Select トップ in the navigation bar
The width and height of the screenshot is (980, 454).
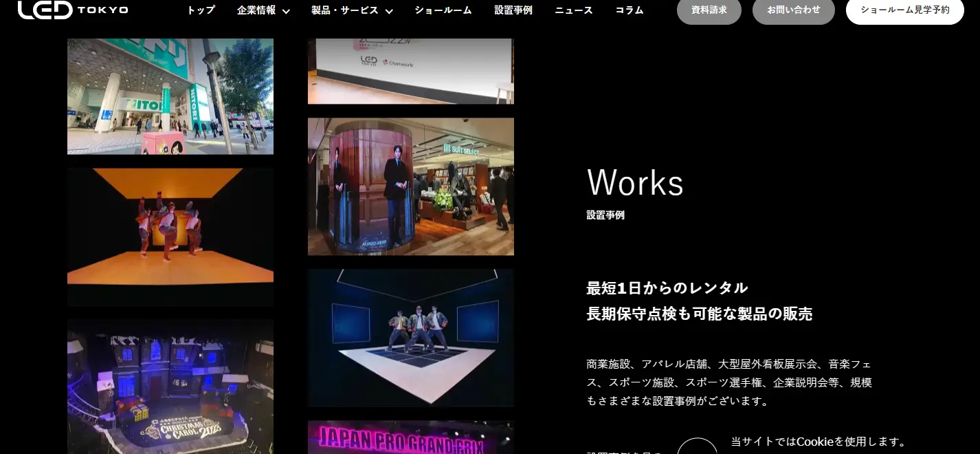click(200, 10)
